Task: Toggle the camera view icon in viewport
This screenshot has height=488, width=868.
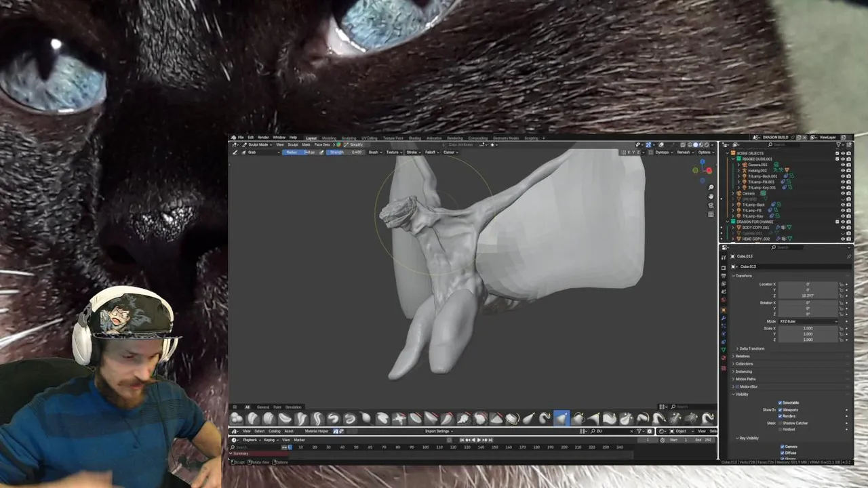Action: [x=711, y=205]
